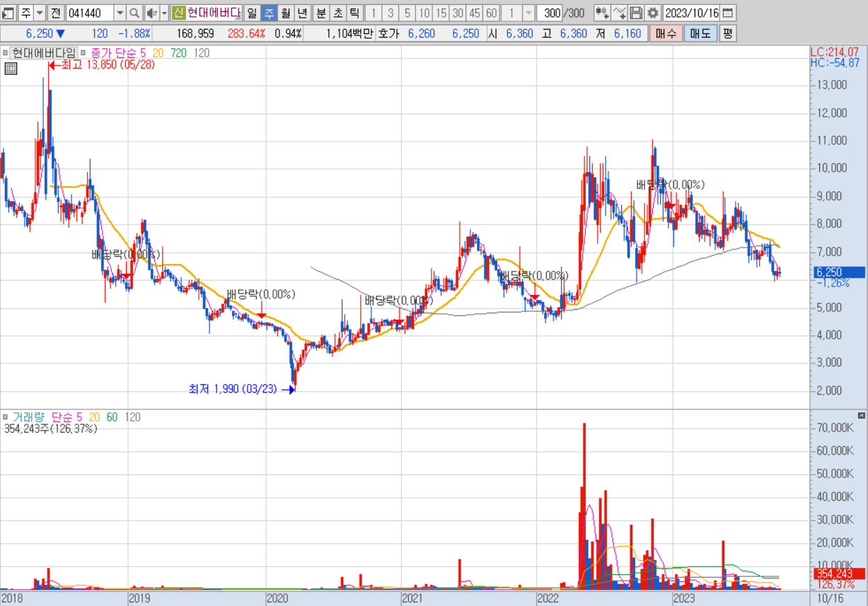Image resolution: width=868 pixels, height=606 pixels.
Task: Select the 60 interval button
Action: tap(491, 13)
